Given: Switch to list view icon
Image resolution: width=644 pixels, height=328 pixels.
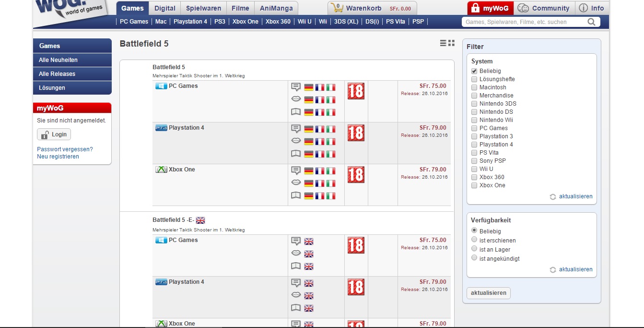Looking at the screenshot, I should coord(443,43).
